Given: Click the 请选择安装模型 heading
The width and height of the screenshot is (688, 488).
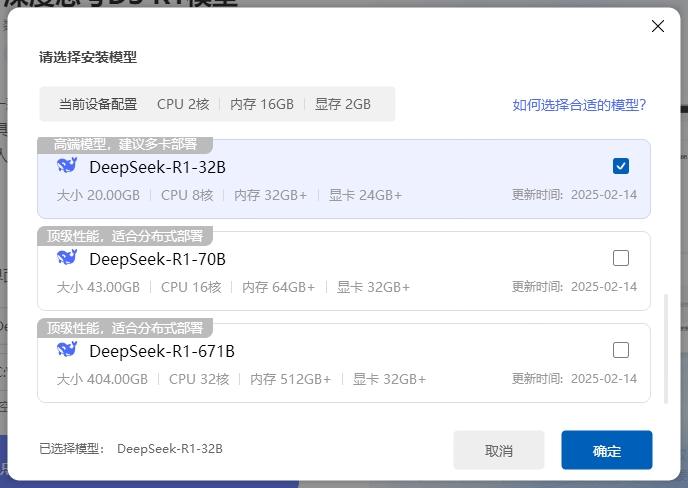Looking at the screenshot, I should pos(88,57).
